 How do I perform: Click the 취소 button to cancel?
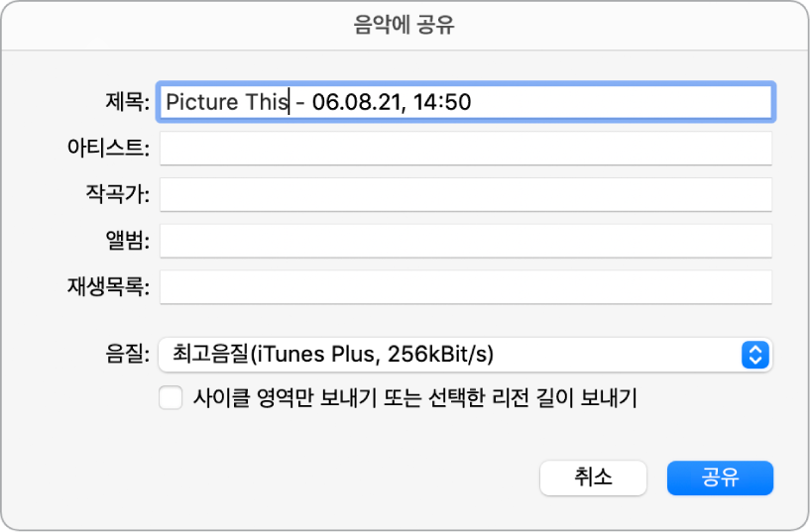(x=593, y=478)
